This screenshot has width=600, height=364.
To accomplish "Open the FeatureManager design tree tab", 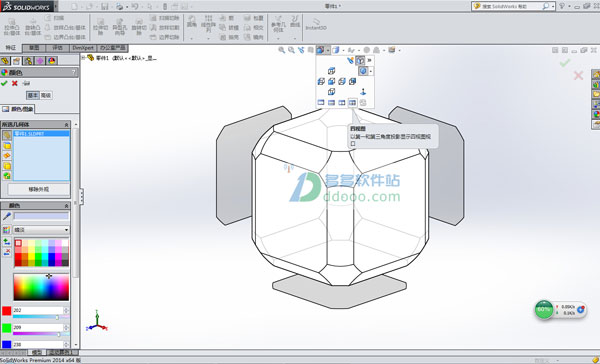I will tap(5, 61).
